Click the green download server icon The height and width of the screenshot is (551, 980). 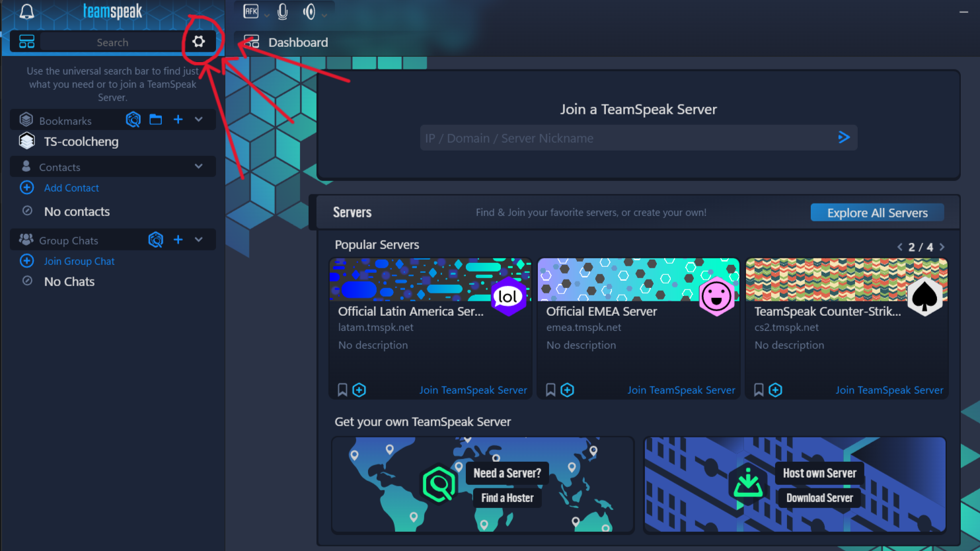click(x=748, y=484)
